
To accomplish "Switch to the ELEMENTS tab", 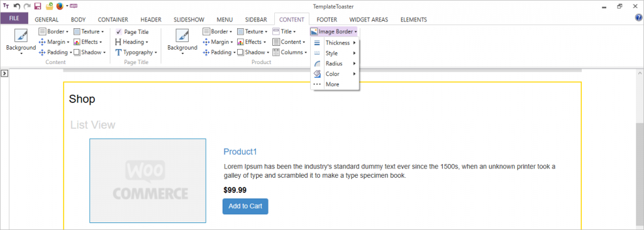I will click(x=414, y=19).
